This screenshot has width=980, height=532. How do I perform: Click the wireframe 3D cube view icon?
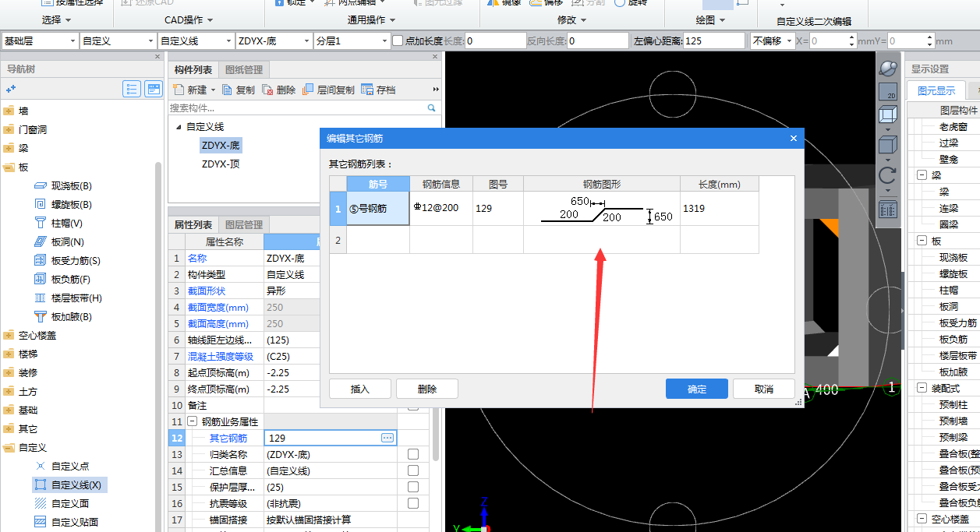pyautogui.click(x=887, y=115)
